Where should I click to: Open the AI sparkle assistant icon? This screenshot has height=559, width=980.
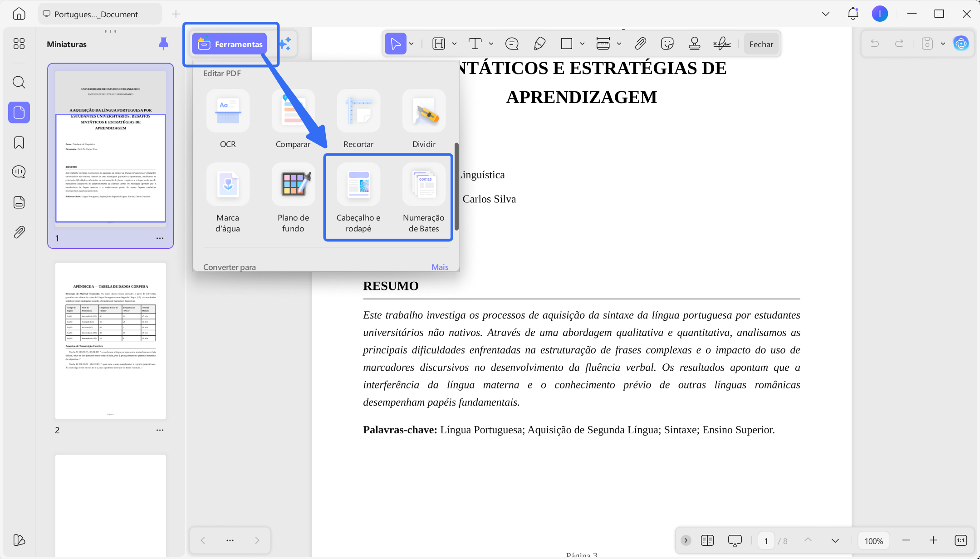285,44
